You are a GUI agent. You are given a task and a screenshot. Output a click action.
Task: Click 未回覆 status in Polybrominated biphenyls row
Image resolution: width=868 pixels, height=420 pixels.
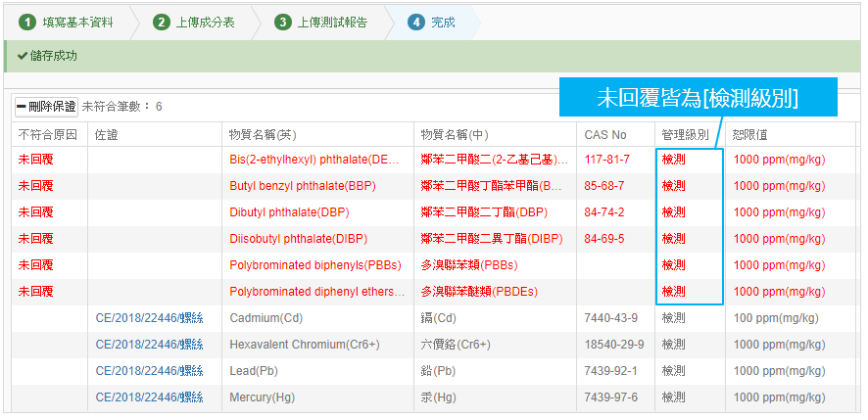35,265
